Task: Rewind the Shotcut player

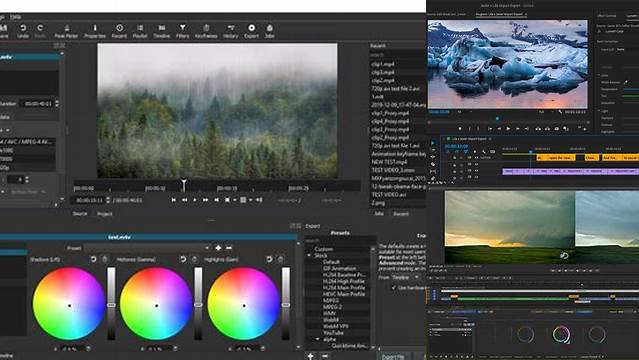Action: coord(184,200)
